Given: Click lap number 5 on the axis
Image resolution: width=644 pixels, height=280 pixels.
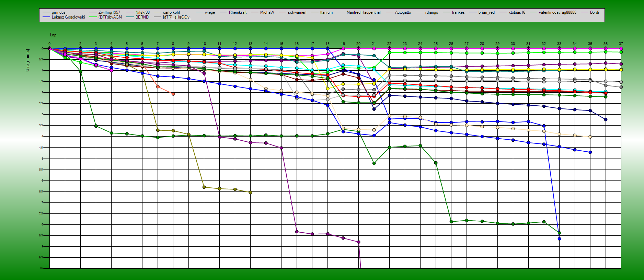Looking at the screenshot, I should (x=127, y=44).
